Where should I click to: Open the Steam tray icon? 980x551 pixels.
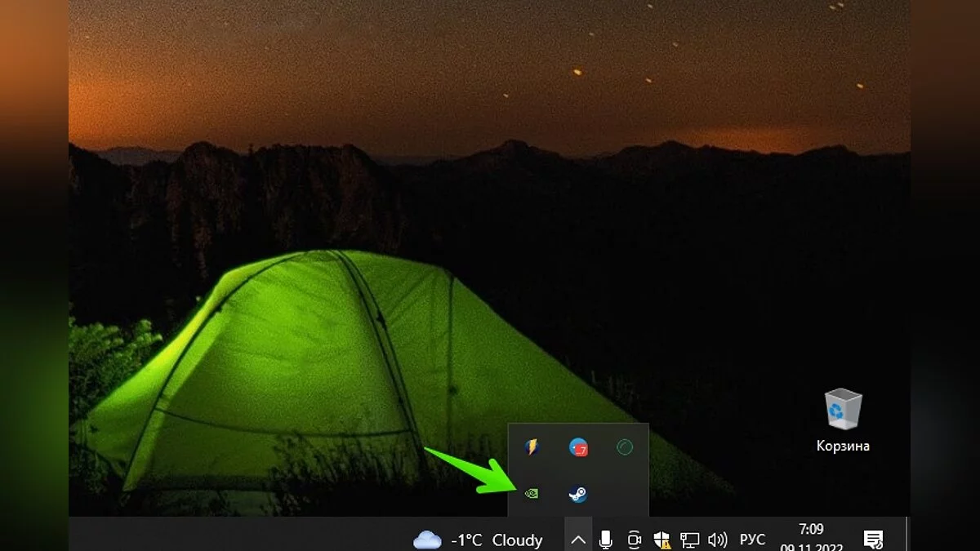click(x=578, y=494)
